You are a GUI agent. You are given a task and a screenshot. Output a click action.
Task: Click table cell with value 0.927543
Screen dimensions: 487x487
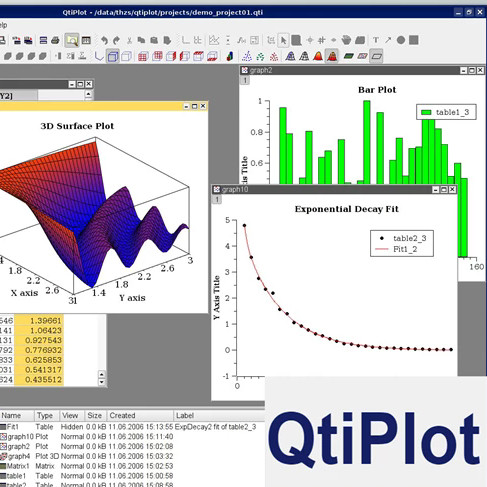(x=39, y=340)
